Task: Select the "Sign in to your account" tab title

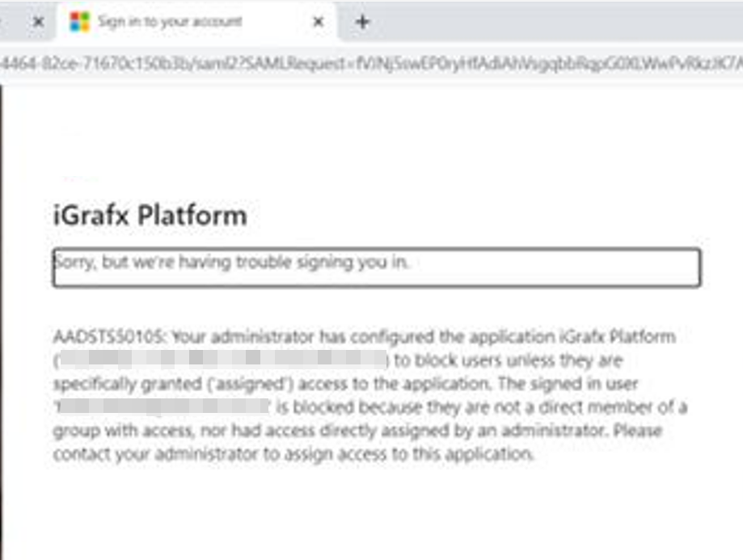Action: 170,22
